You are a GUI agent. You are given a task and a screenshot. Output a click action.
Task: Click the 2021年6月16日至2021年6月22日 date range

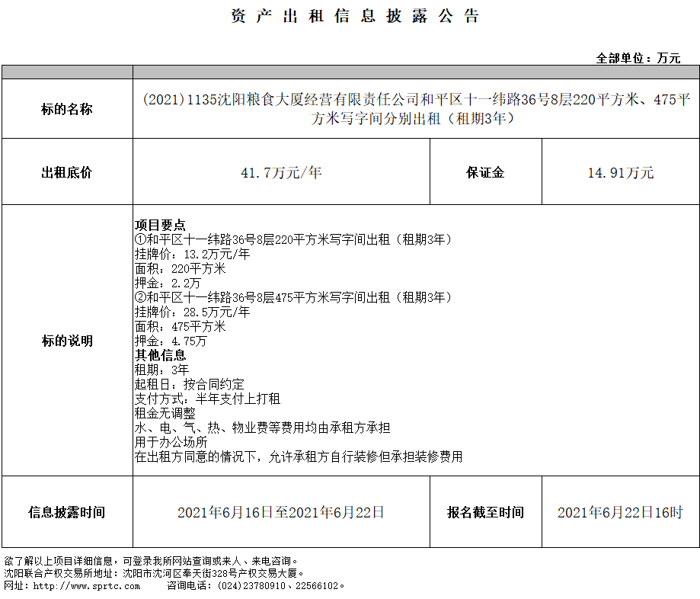(x=281, y=513)
